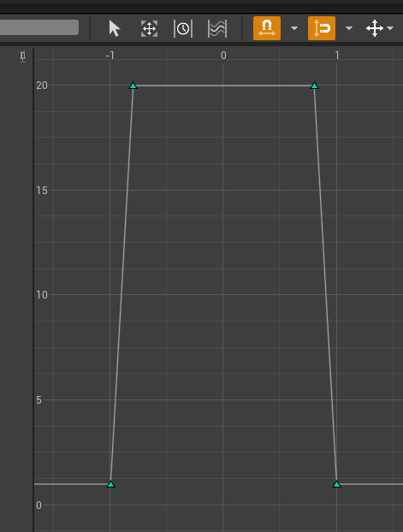Choose the retime tool with clock icon
This screenshot has height=532, width=403.
tap(183, 28)
